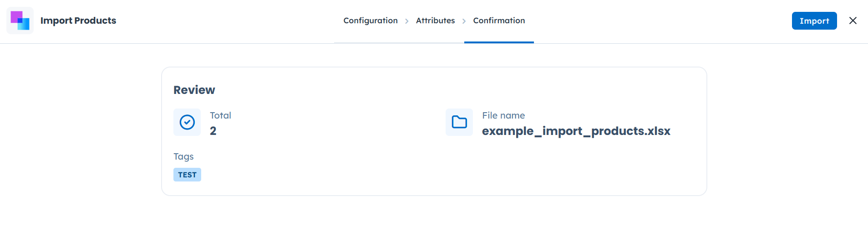Click the TEST tag chip
The image size is (868, 233).
187,175
